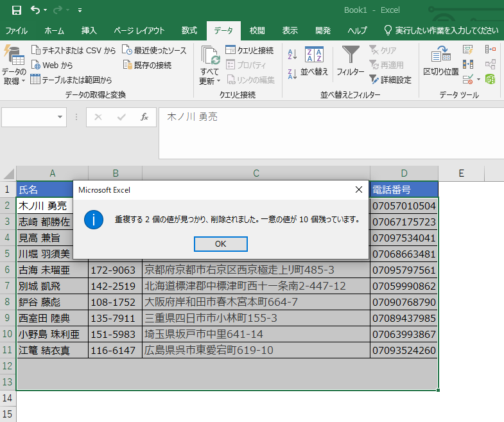
Task: Click the 実行したい作業 search box
Action: pyautogui.click(x=441, y=31)
